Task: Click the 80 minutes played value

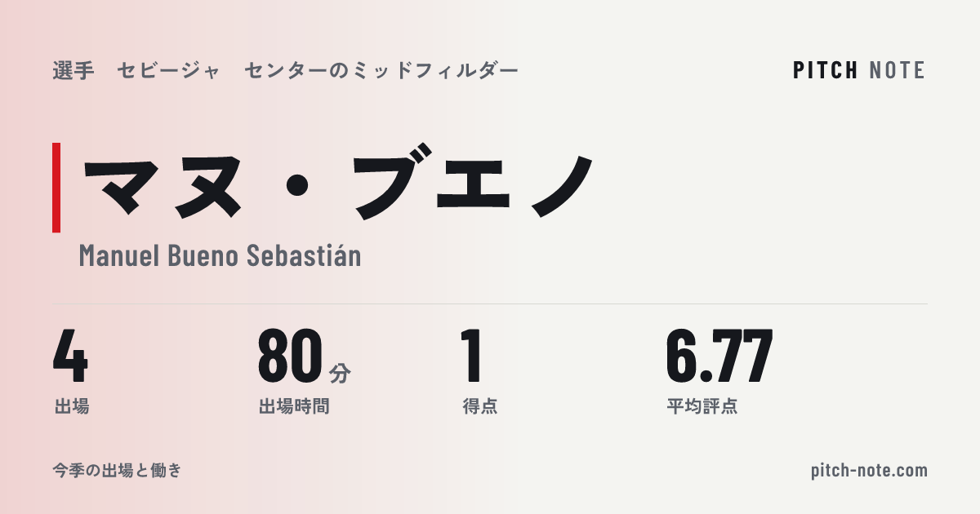Action: 290,356
